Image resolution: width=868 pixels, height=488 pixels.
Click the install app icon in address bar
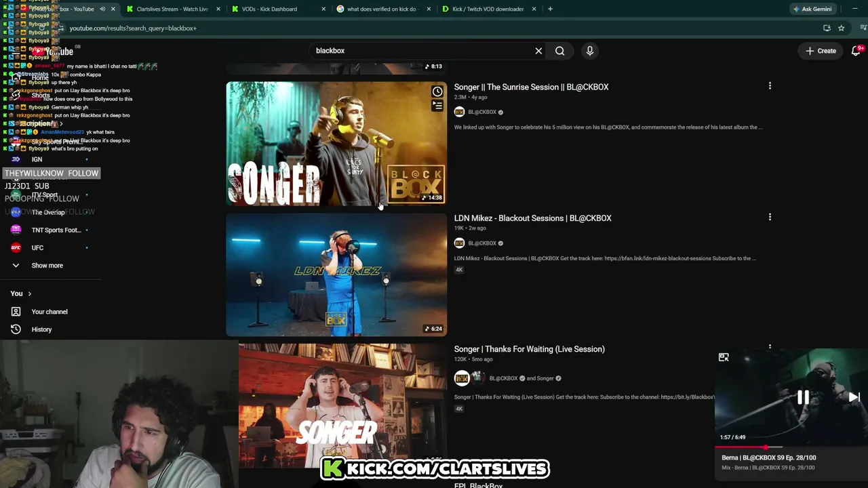click(x=827, y=28)
